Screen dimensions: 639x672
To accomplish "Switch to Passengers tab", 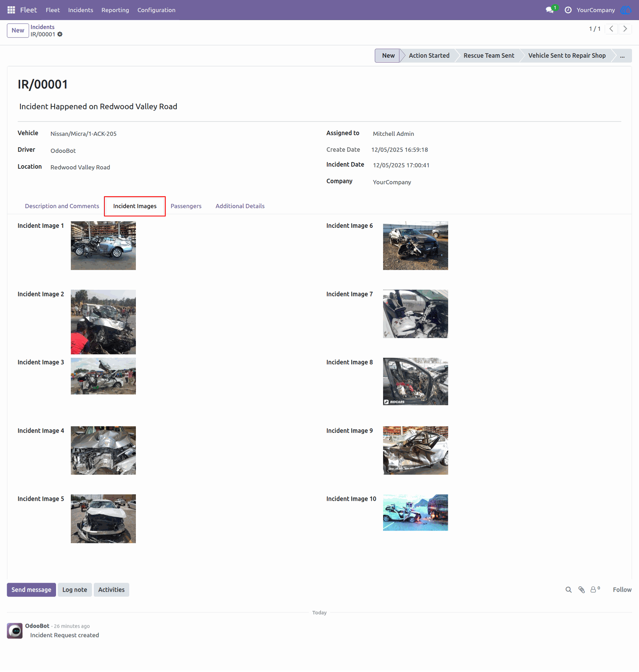I will click(x=186, y=206).
